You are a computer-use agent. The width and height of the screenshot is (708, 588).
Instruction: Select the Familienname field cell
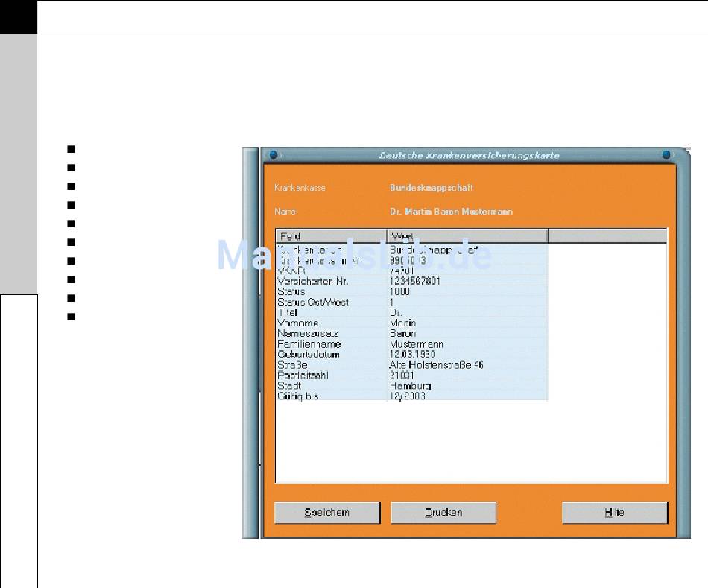[309, 344]
